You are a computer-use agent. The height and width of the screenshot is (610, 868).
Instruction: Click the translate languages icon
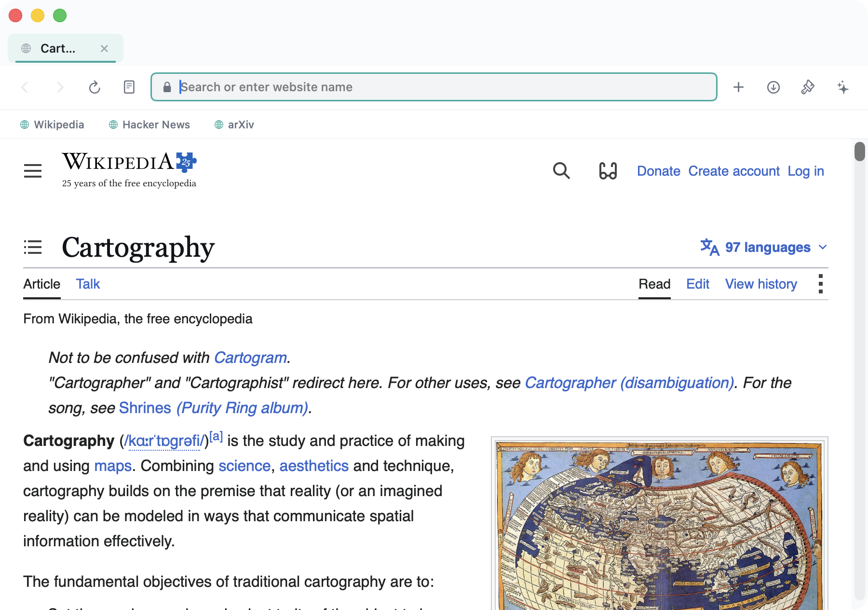click(x=710, y=247)
